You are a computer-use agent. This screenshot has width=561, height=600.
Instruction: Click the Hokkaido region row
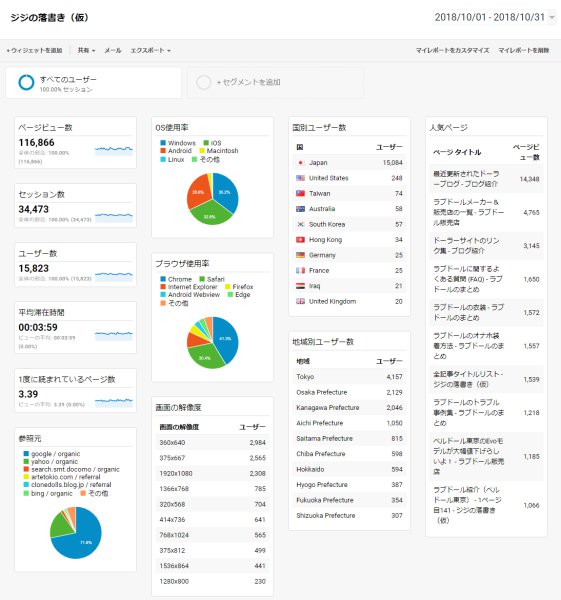point(349,469)
